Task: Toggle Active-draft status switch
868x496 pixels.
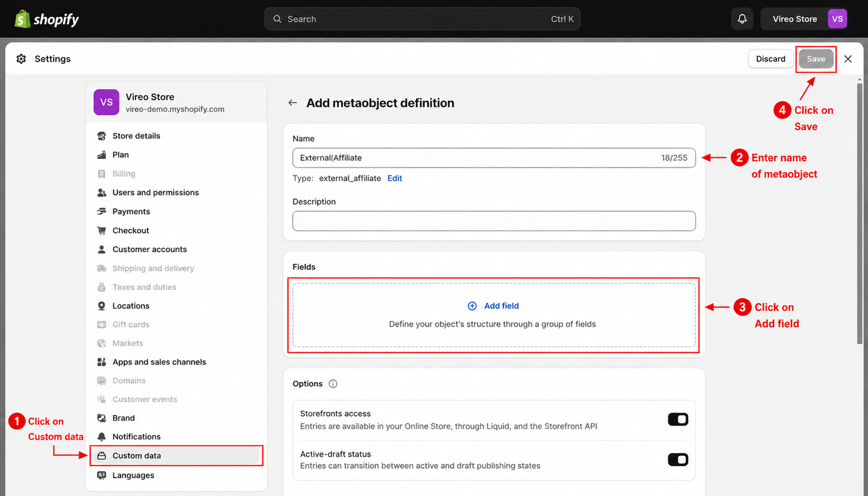Action: pos(678,460)
